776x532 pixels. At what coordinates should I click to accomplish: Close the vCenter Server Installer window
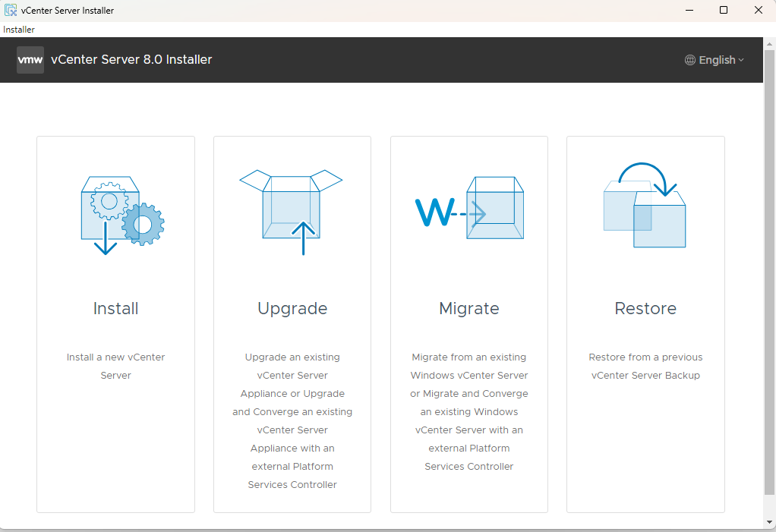759,11
